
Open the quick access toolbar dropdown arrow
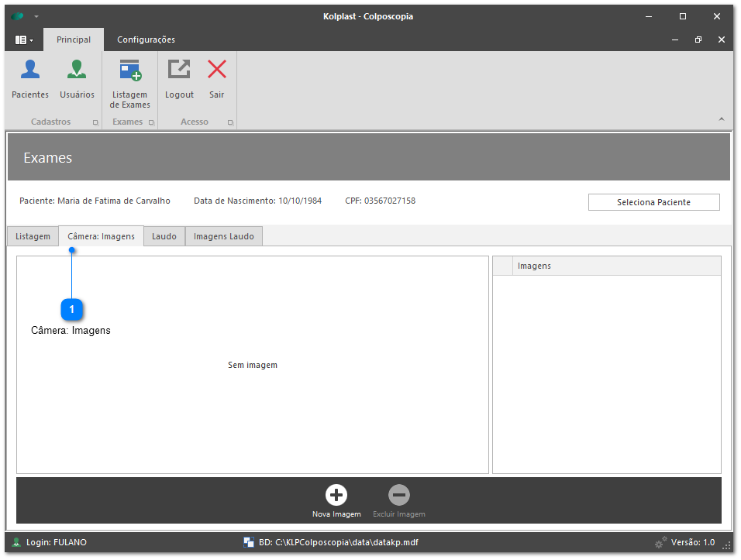point(36,16)
